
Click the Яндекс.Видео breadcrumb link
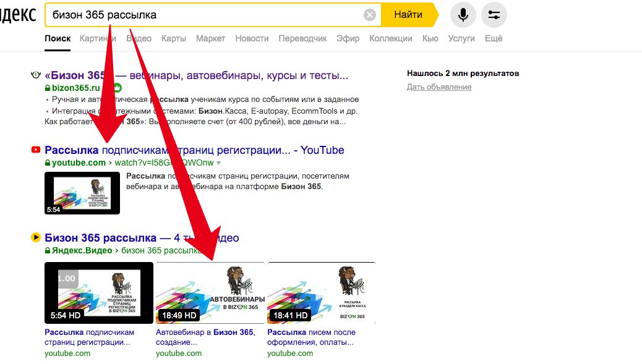pyautogui.click(x=82, y=250)
